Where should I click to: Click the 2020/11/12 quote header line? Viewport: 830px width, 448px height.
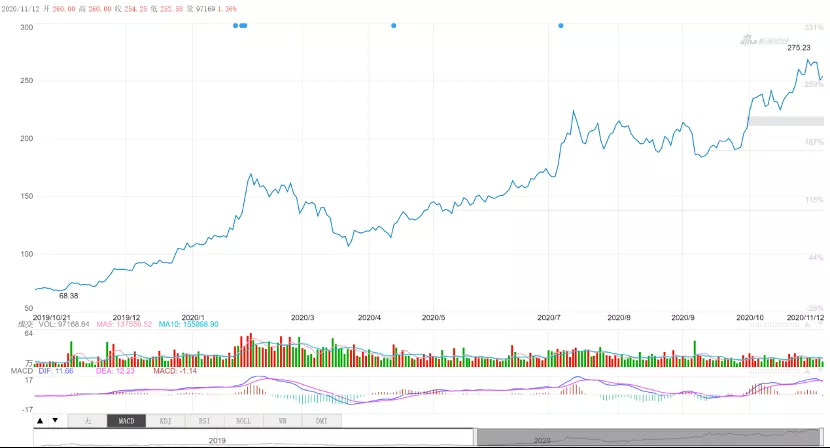(119, 9)
